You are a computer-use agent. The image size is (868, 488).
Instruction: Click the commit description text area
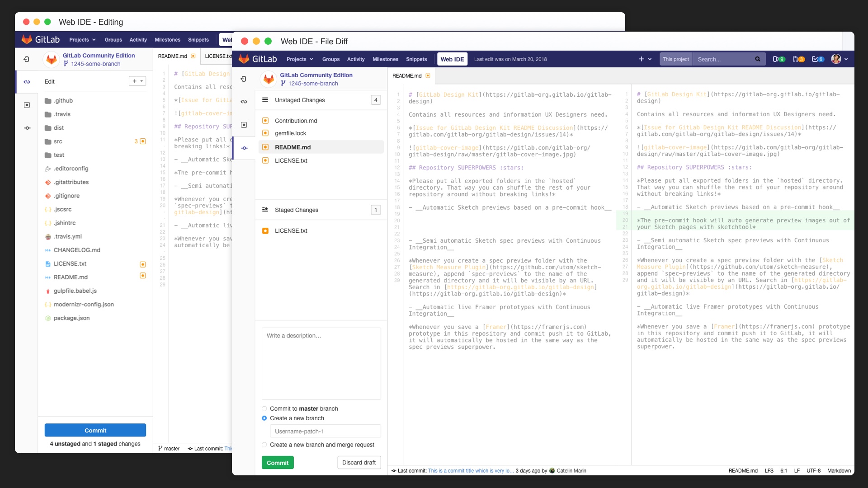pos(321,363)
